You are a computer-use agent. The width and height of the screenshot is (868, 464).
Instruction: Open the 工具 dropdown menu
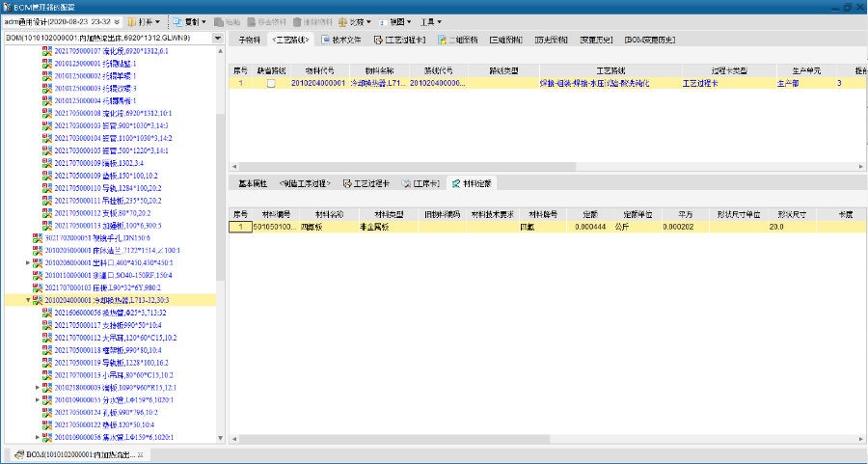tap(432, 21)
